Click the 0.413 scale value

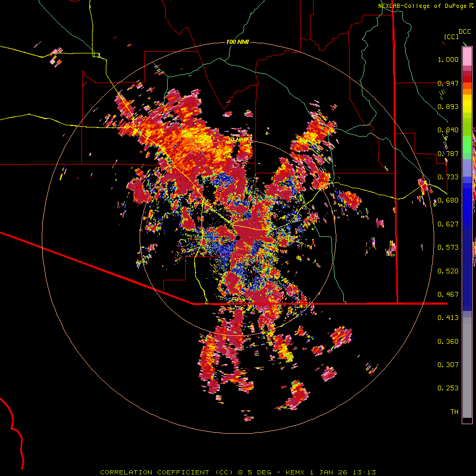point(448,318)
